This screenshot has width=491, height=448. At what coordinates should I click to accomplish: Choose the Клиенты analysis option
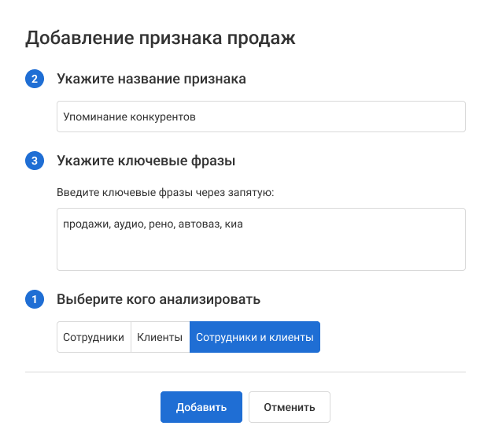160,337
